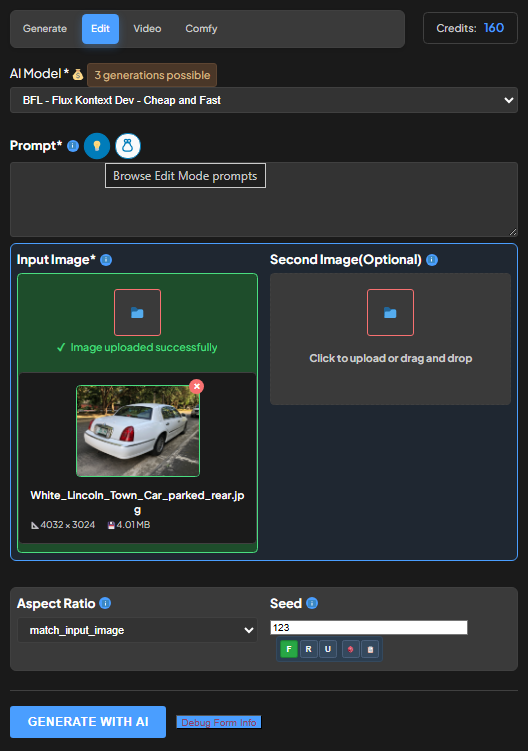
Task: Toggle the U seed mode button
Action: (328, 649)
